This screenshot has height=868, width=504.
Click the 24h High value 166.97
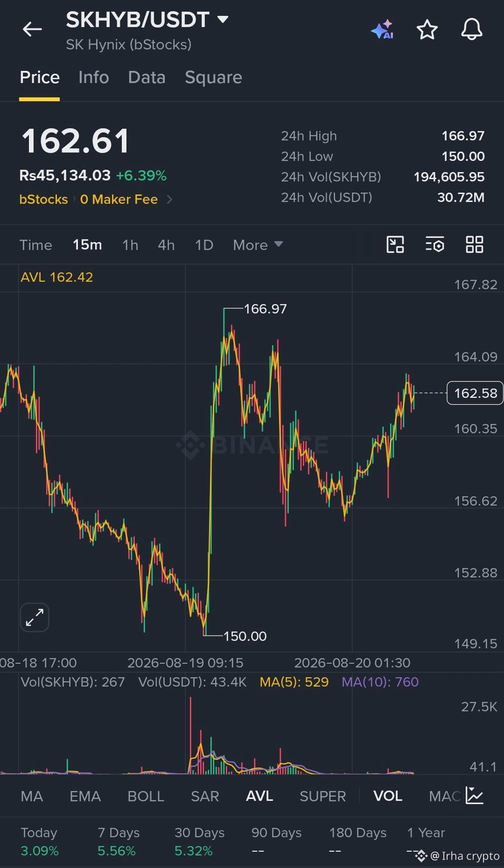[x=463, y=136]
